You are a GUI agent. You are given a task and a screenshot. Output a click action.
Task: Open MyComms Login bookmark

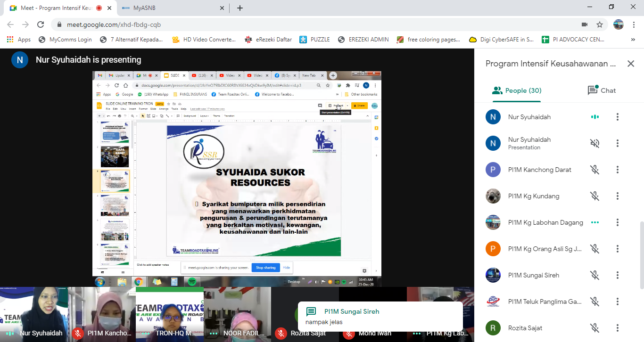point(66,40)
